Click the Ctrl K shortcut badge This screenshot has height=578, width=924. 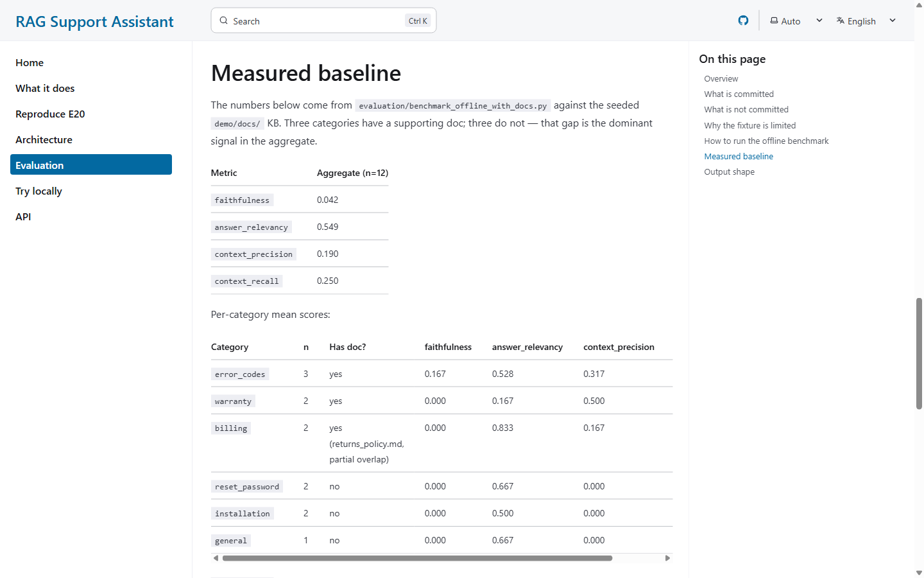418,21
